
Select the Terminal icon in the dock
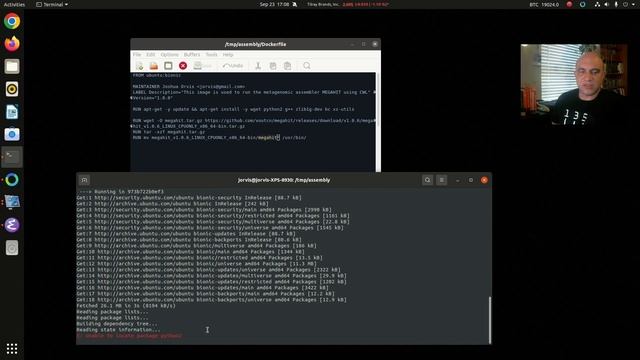coord(12,157)
